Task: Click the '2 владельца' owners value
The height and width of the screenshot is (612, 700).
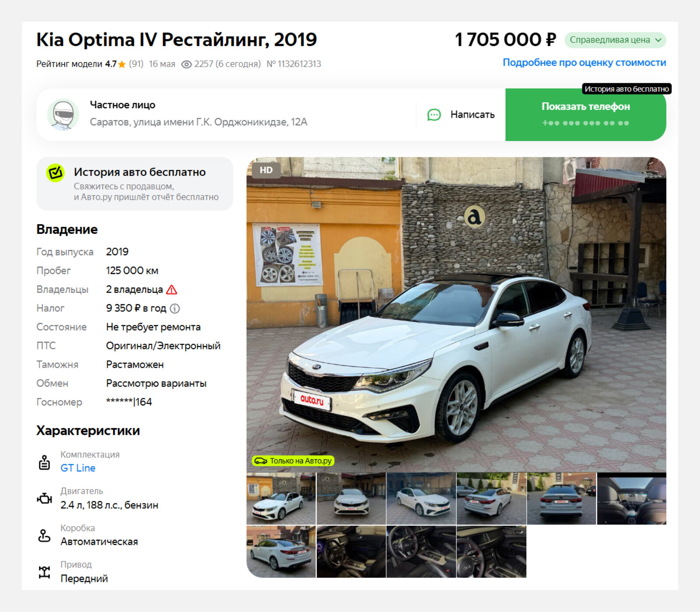Action: pyautogui.click(x=134, y=290)
